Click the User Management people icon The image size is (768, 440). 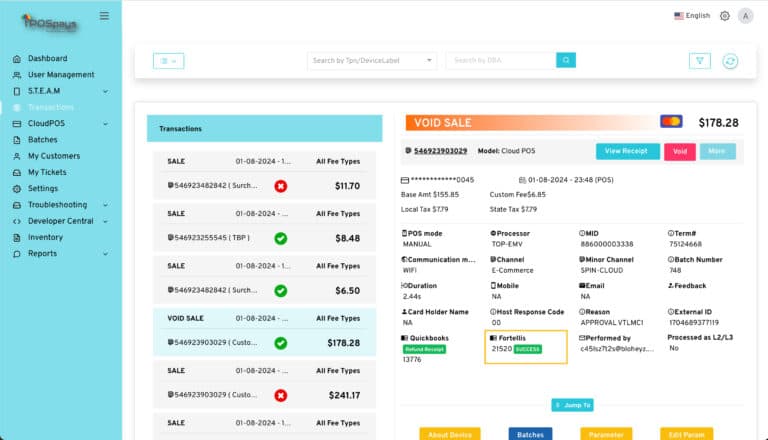17,75
